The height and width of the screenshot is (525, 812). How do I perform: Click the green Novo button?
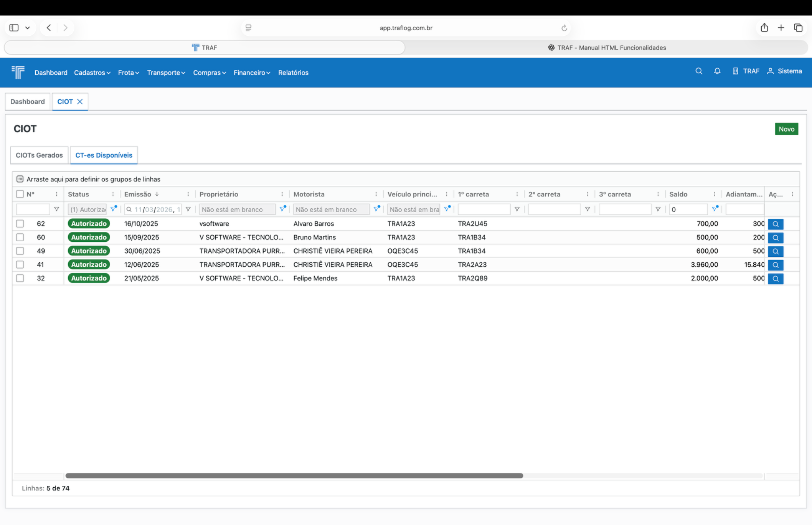tap(786, 129)
